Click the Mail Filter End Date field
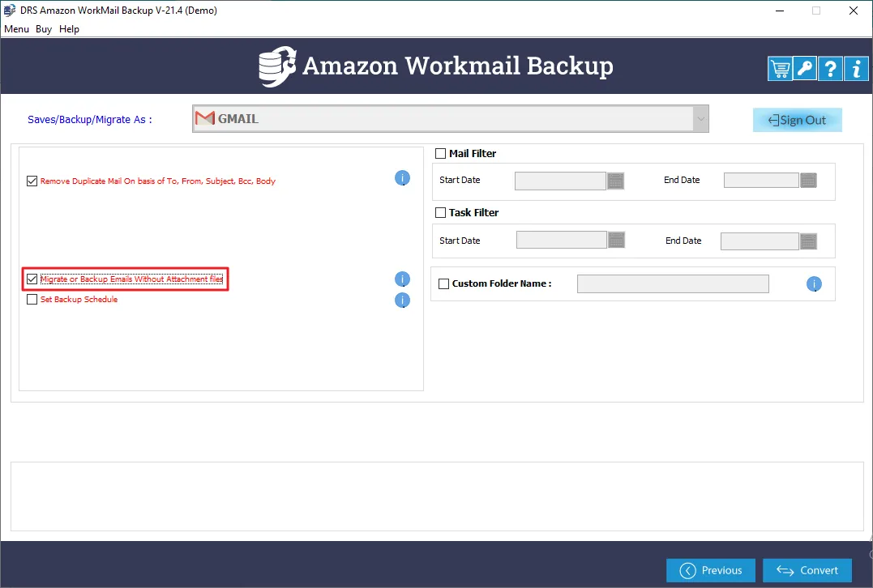 (761, 181)
